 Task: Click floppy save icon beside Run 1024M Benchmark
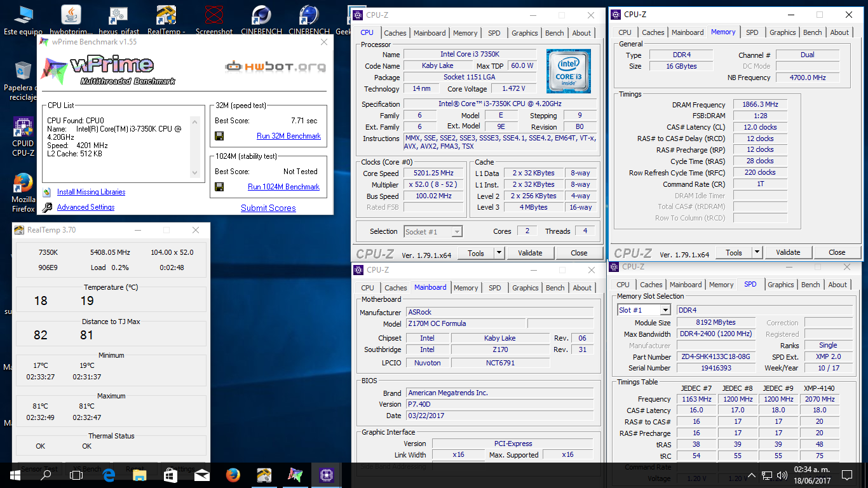tap(219, 187)
